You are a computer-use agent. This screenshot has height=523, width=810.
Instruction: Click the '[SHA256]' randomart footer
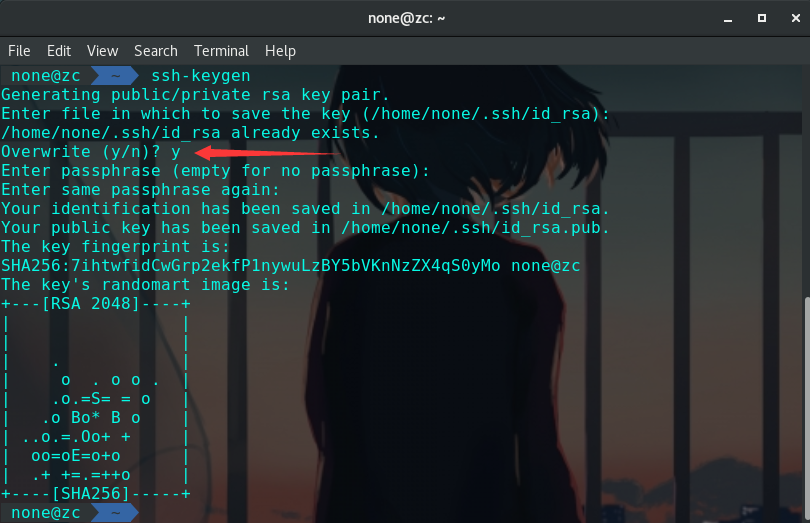pos(91,494)
